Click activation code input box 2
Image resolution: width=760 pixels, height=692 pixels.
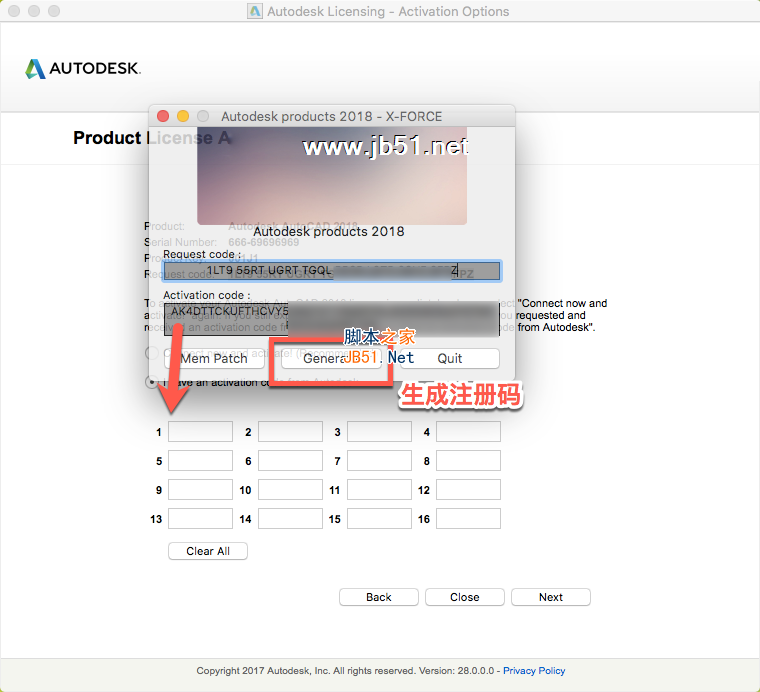(290, 431)
